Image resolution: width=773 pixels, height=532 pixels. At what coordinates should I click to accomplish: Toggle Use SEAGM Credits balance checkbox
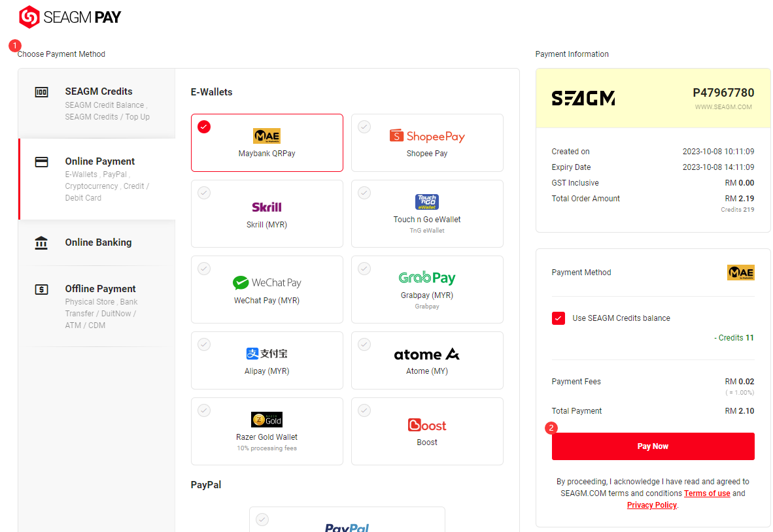click(x=558, y=318)
